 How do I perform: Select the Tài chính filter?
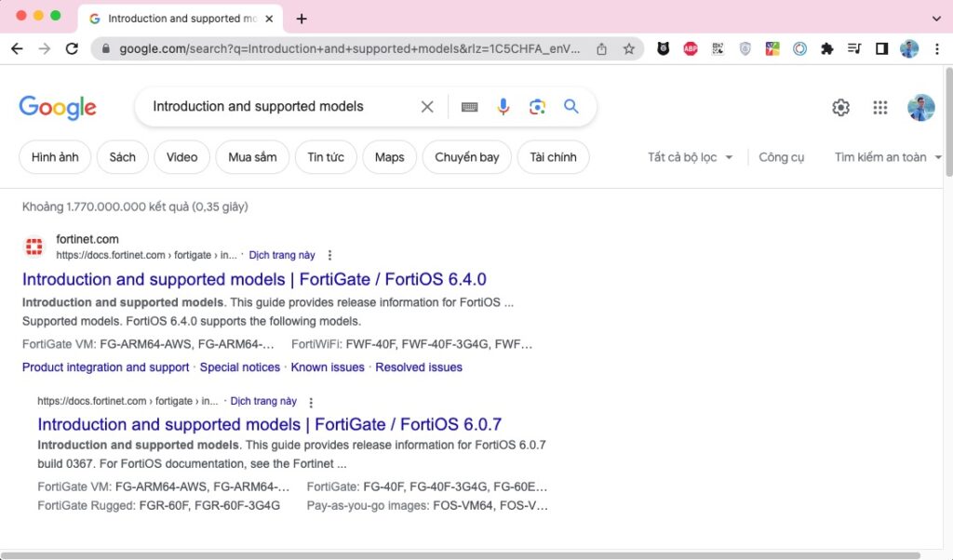[x=553, y=157]
